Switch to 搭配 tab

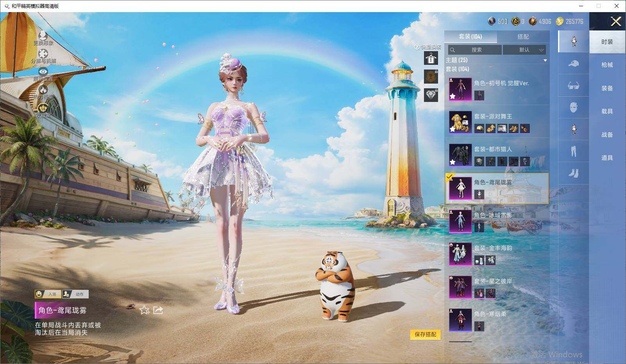pos(523,37)
